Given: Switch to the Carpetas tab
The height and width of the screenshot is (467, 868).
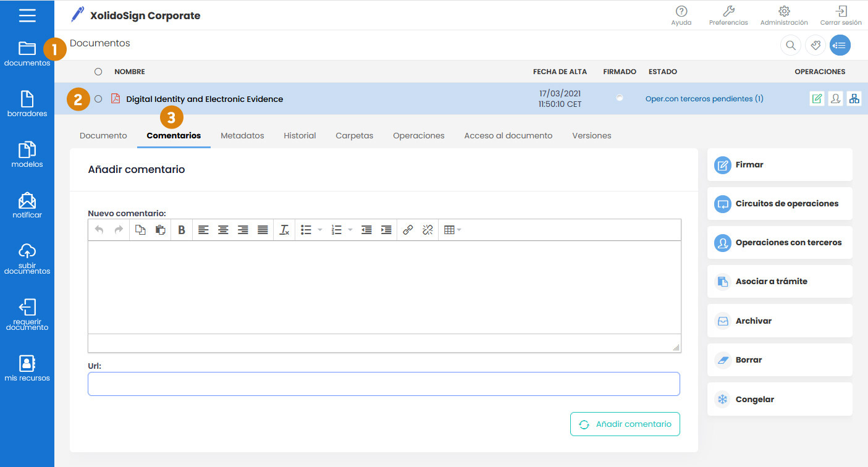Looking at the screenshot, I should point(355,135).
